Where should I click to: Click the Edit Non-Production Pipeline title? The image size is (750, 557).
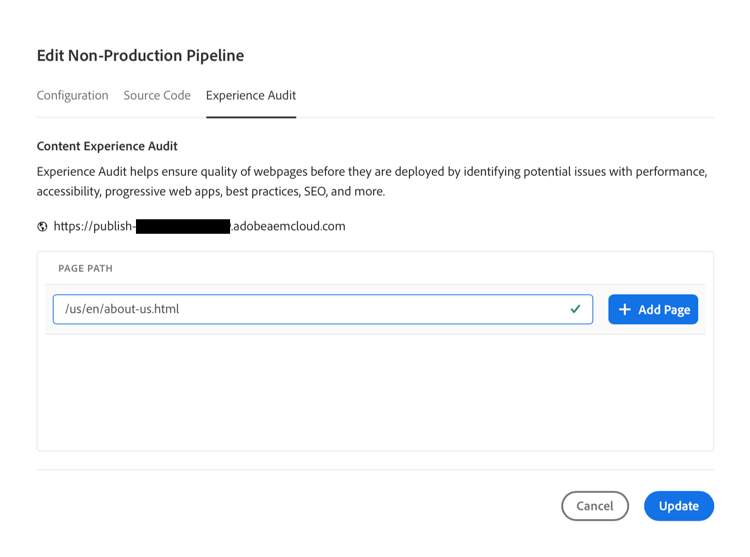click(x=140, y=56)
